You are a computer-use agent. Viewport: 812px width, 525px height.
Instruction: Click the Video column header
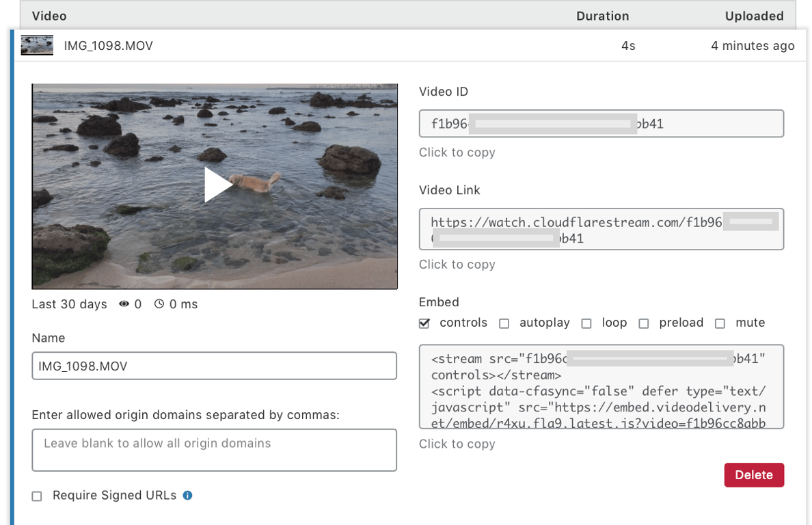pos(49,16)
